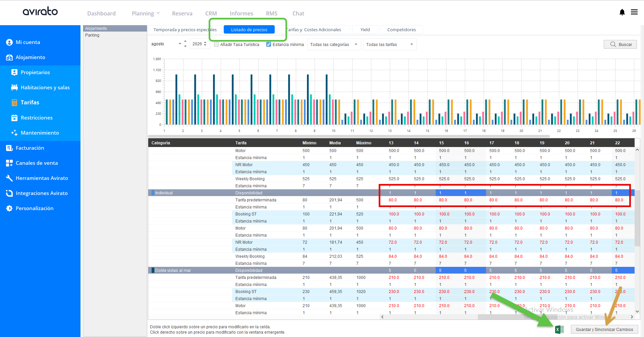Click the Restricciones calendar icon
The image size is (644, 337).
point(14,118)
